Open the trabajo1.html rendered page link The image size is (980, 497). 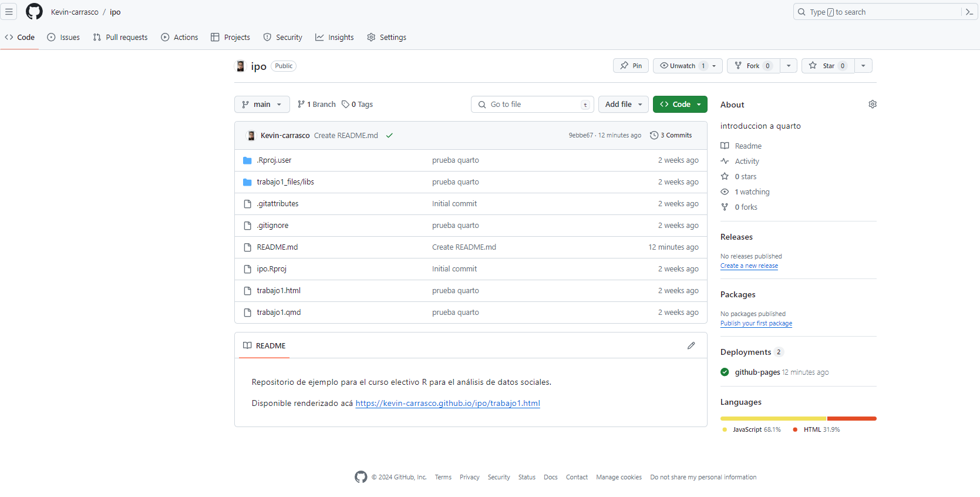(x=447, y=404)
